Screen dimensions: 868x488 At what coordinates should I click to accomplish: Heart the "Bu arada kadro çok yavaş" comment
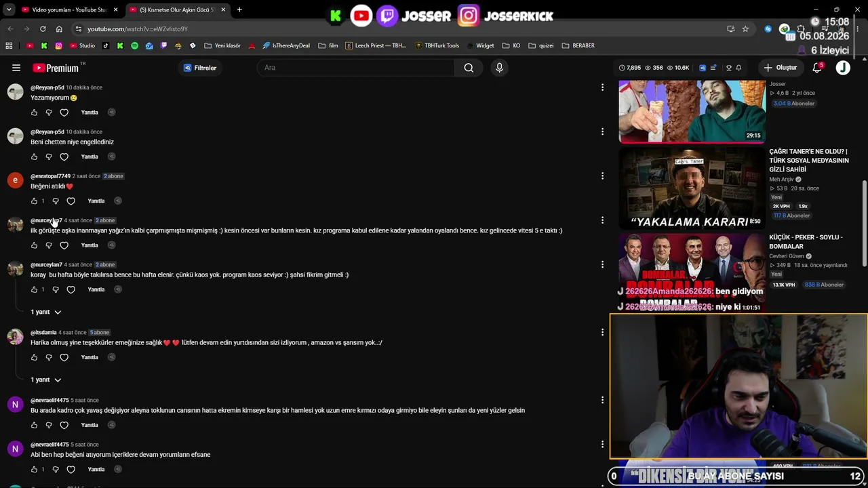[64, 425]
